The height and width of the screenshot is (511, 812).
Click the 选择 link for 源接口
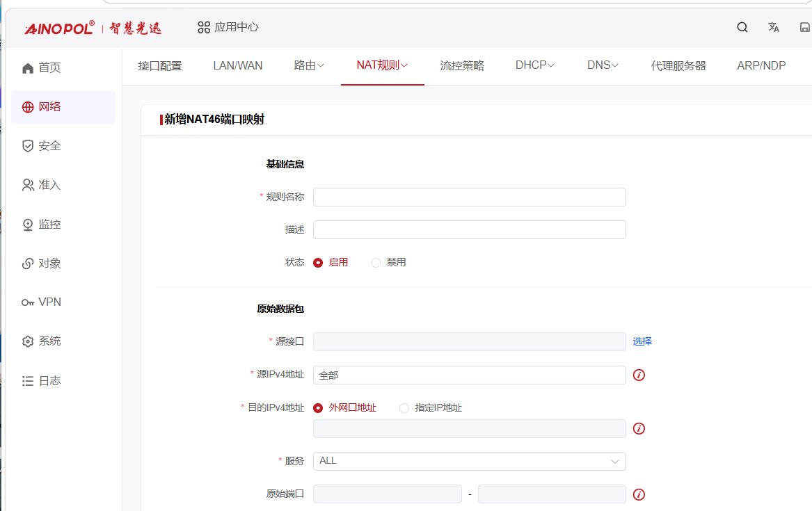point(642,341)
